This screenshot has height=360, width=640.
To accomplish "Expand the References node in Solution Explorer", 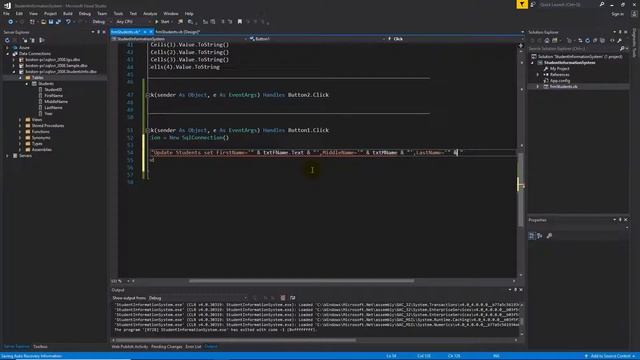I will [538, 75].
